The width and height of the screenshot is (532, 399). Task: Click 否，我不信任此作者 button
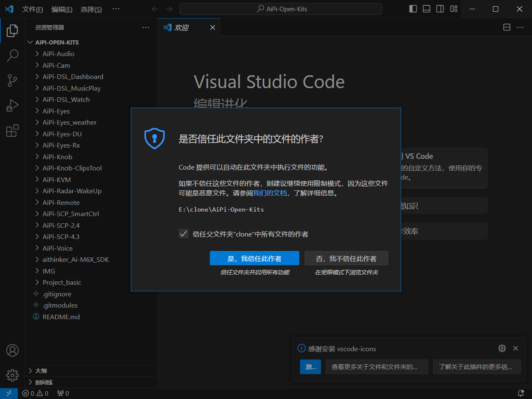346,259
